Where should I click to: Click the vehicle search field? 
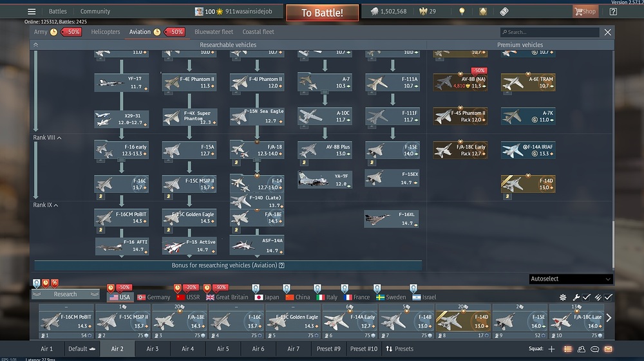pos(549,32)
